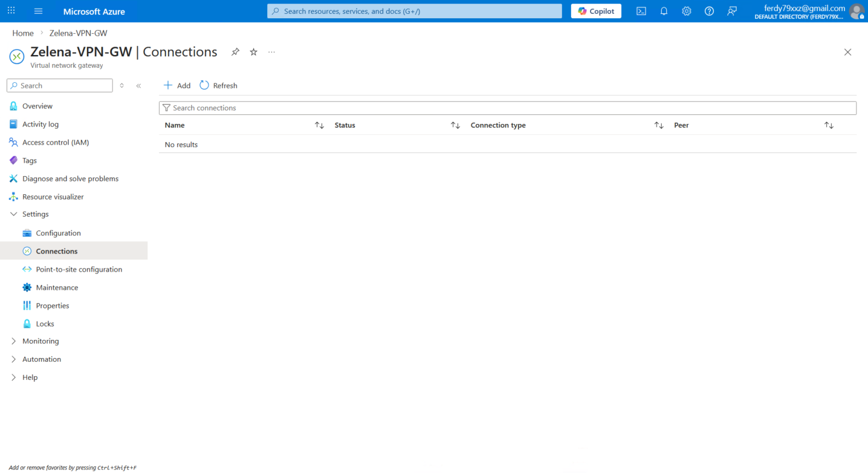The width and height of the screenshot is (868, 473).
Task: Expand the Monitoring section
Action: pyautogui.click(x=14, y=341)
